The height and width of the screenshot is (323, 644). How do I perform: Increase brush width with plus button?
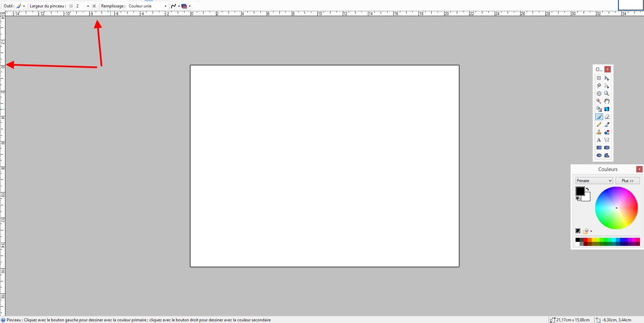point(94,6)
